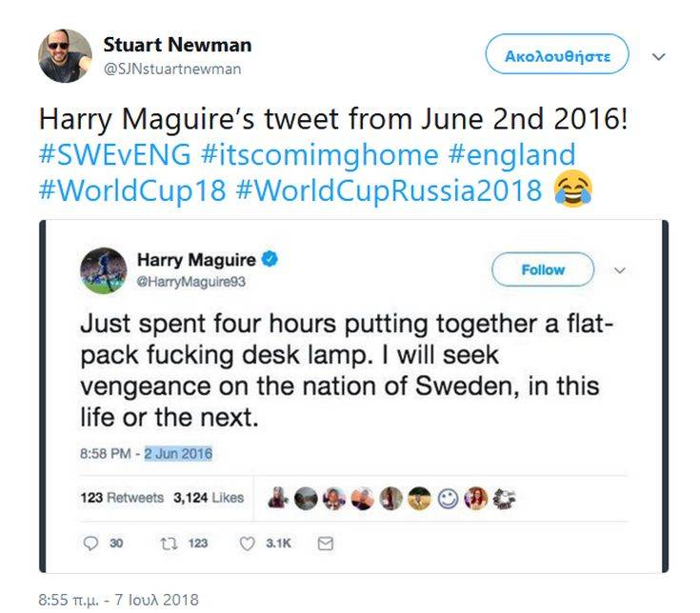Click the retweet arrows icon
The height and width of the screenshot is (613, 700).
[x=165, y=544]
